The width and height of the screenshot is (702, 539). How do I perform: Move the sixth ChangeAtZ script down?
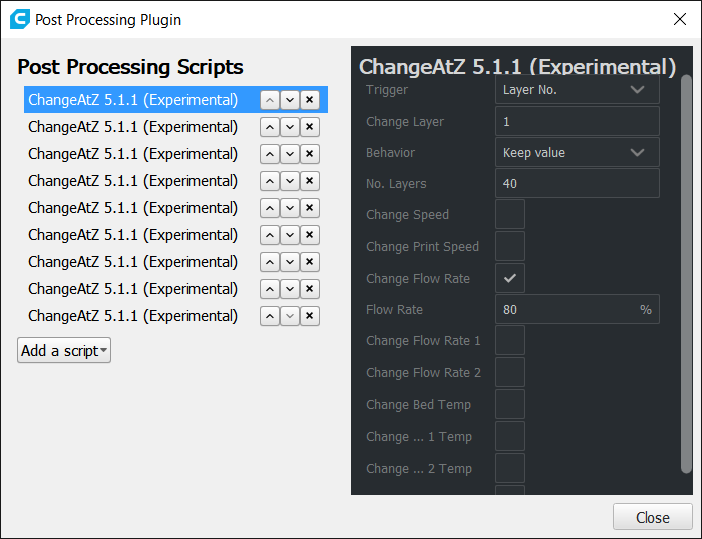pos(290,235)
